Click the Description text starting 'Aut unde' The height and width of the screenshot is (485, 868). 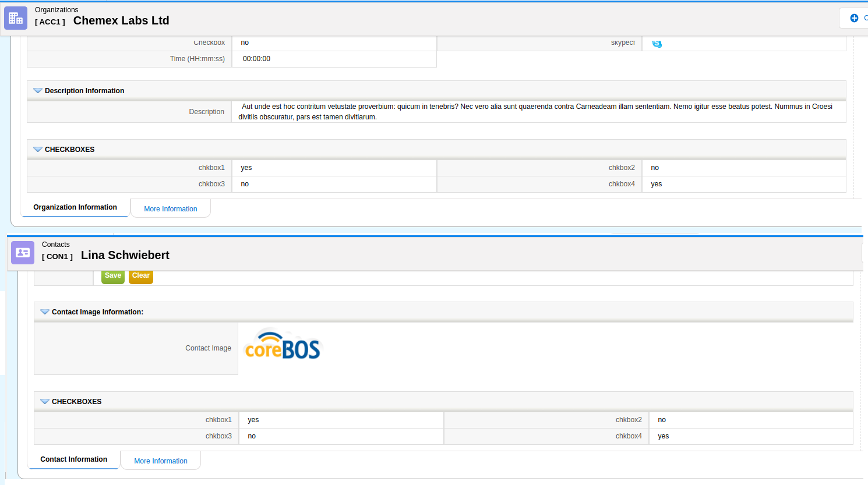tap(536, 111)
